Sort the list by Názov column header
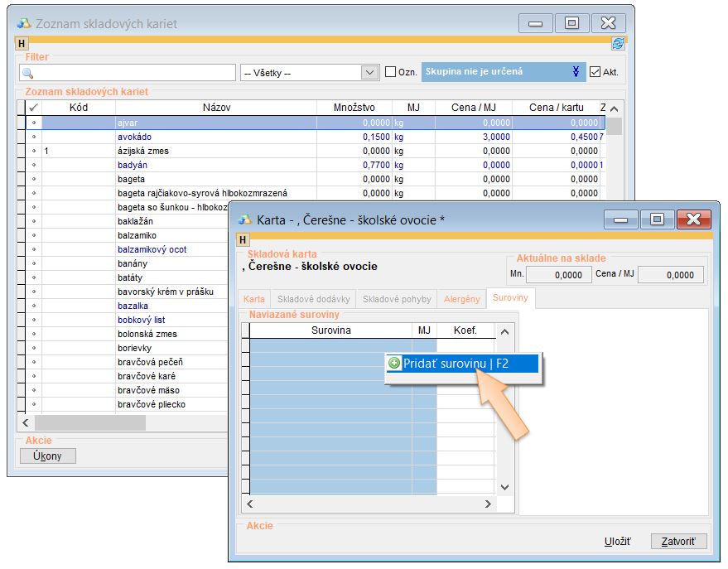The height and width of the screenshot is (569, 728). (x=216, y=108)
